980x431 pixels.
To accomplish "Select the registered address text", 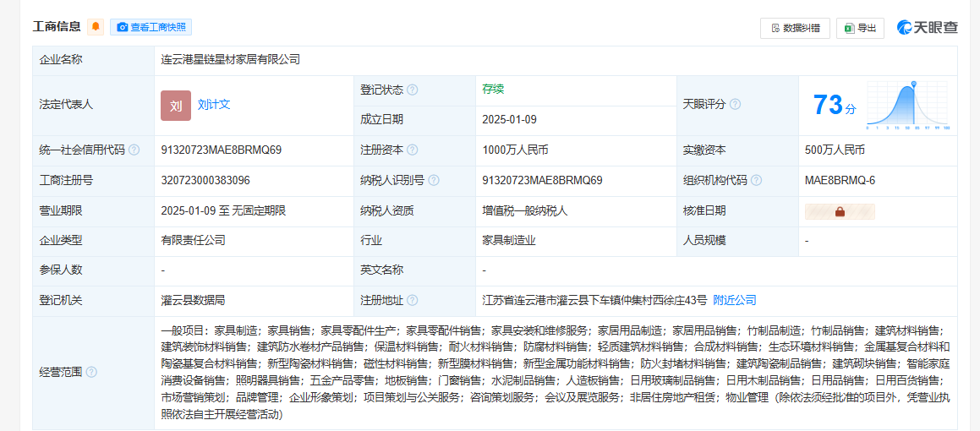I will click(595, 301).
